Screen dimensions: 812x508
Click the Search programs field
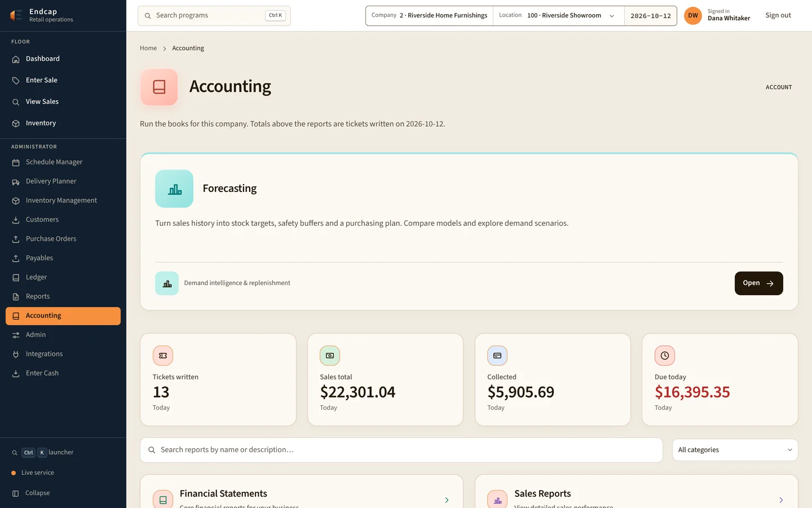pos(214,16)
